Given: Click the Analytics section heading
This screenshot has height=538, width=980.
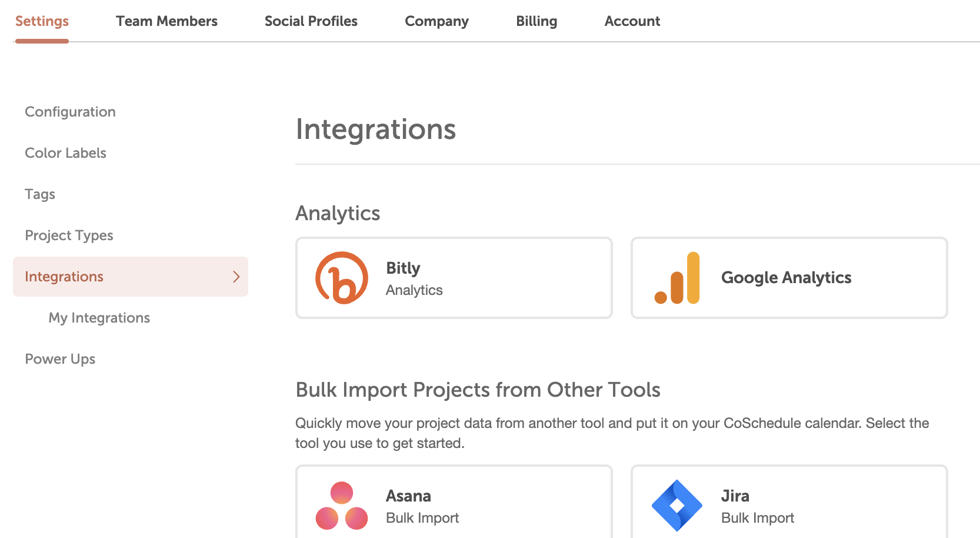Looking at the screenshot, I should tap(338, 213).
